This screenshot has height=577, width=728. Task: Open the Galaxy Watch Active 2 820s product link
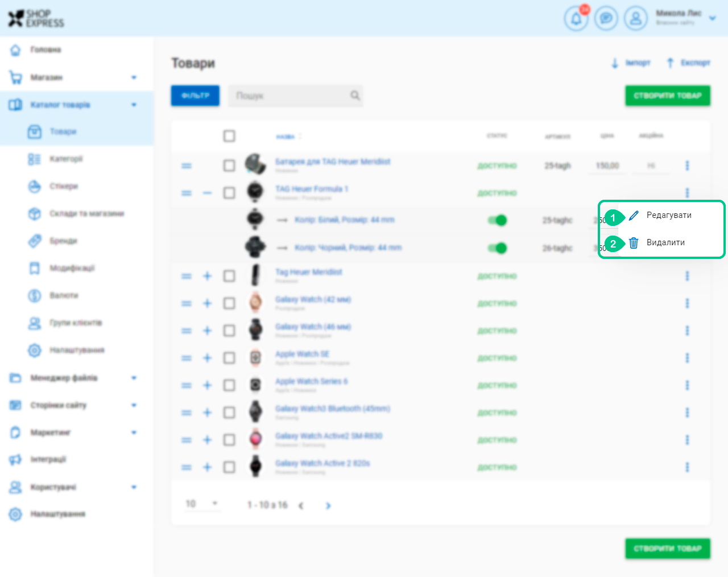pyautogui.click(x=322, y=463)
